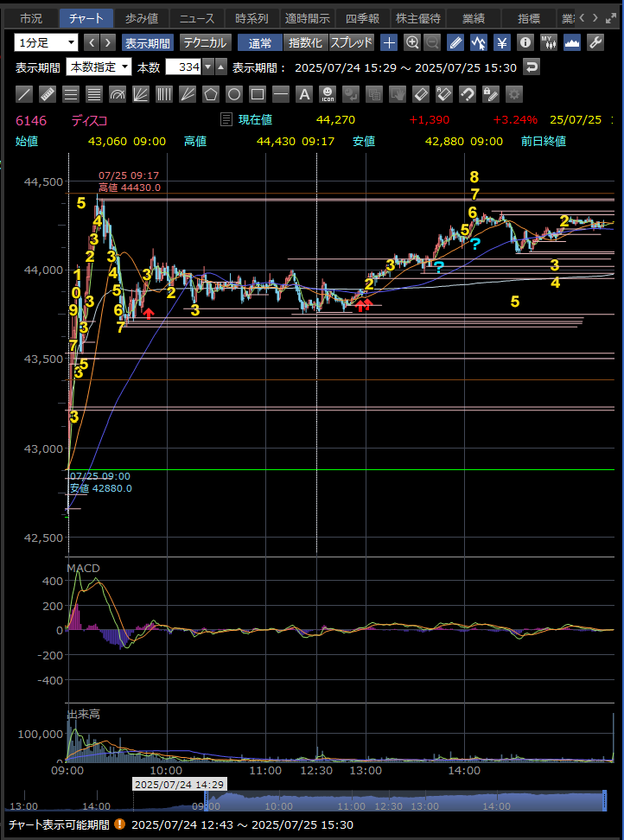The image size is (624, 840).
Task: Select the Fibonacci arc drawing tool
Action: point(118,95)
